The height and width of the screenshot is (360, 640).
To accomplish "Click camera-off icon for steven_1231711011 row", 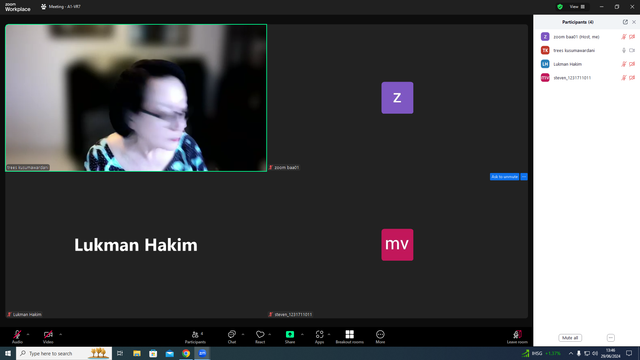I will click(x=632, y=78).
